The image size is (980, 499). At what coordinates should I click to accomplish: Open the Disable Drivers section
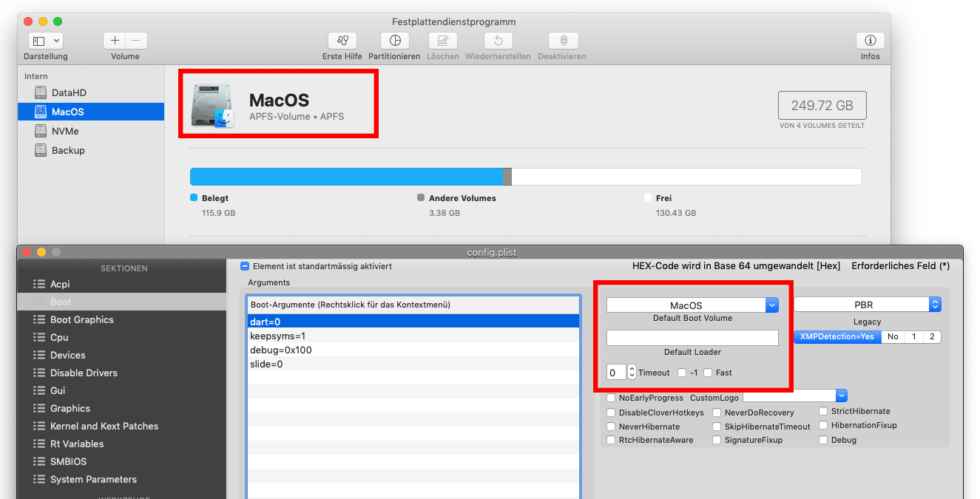point(121,373)
